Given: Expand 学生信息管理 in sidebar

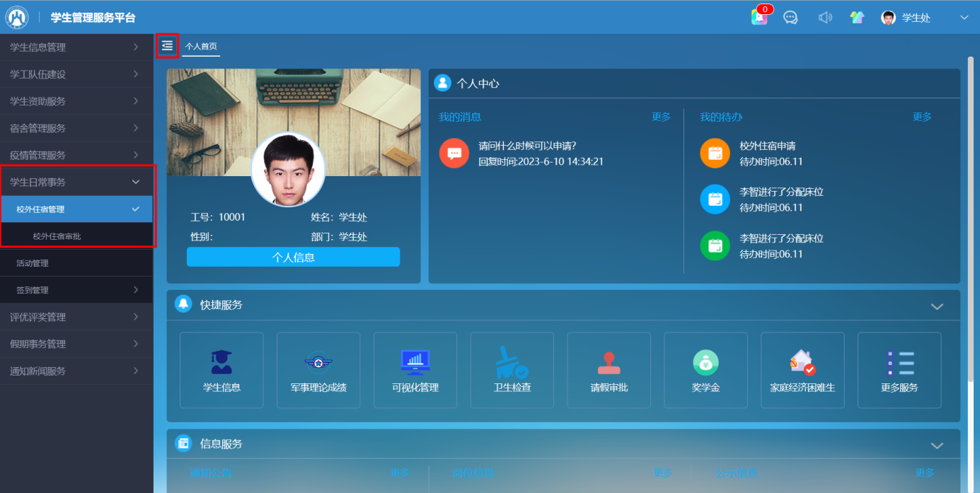Looking at the screenshot, I should pyautogui.click(x=76, y=47).
